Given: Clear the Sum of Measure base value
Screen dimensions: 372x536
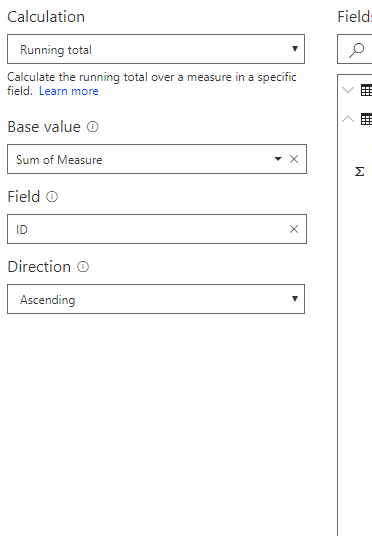Looking at the screenshot, I should click(294, 159).
